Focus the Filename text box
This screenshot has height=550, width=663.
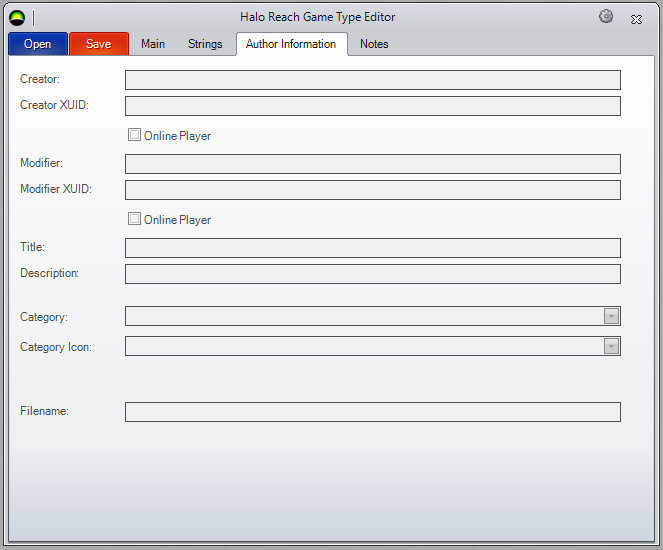coord(372,412)
